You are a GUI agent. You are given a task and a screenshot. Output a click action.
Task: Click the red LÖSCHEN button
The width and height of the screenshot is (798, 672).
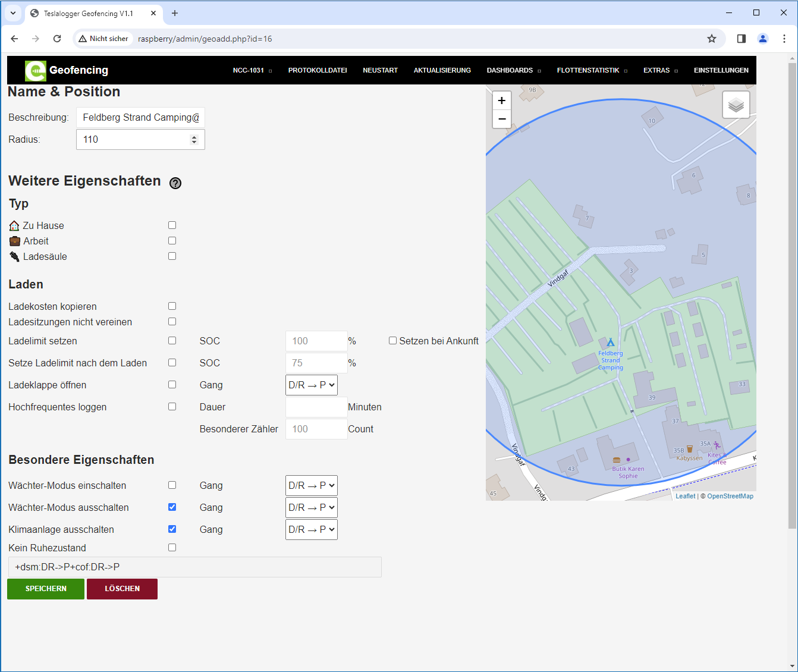(122, 589)
